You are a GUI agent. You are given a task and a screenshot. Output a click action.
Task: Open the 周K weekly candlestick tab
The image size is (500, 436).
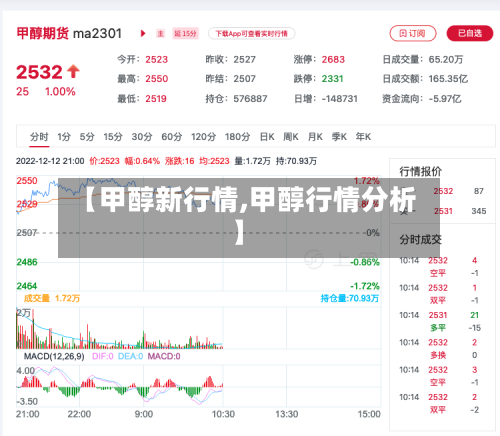click(x=291, y=137)
